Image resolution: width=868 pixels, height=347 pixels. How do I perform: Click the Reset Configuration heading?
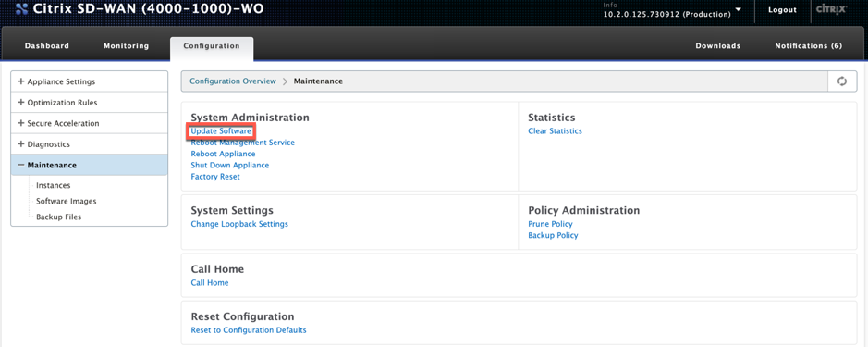[242, 316]
